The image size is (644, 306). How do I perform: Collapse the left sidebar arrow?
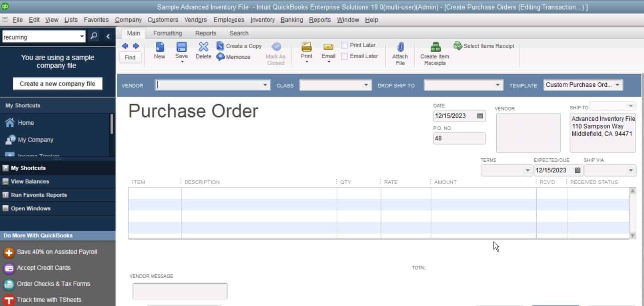pyautogui.click(x=108, y=36)
